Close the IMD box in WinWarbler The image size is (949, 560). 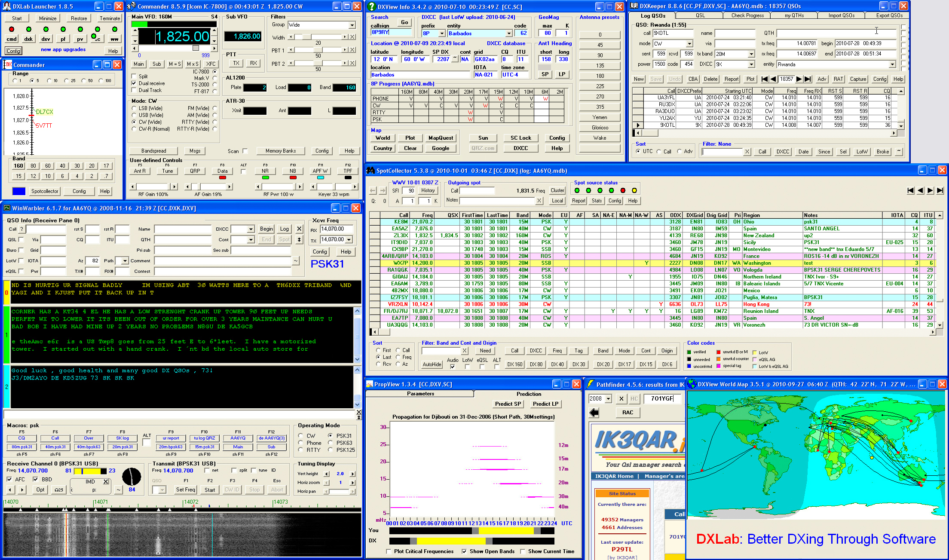pos(106,482)
